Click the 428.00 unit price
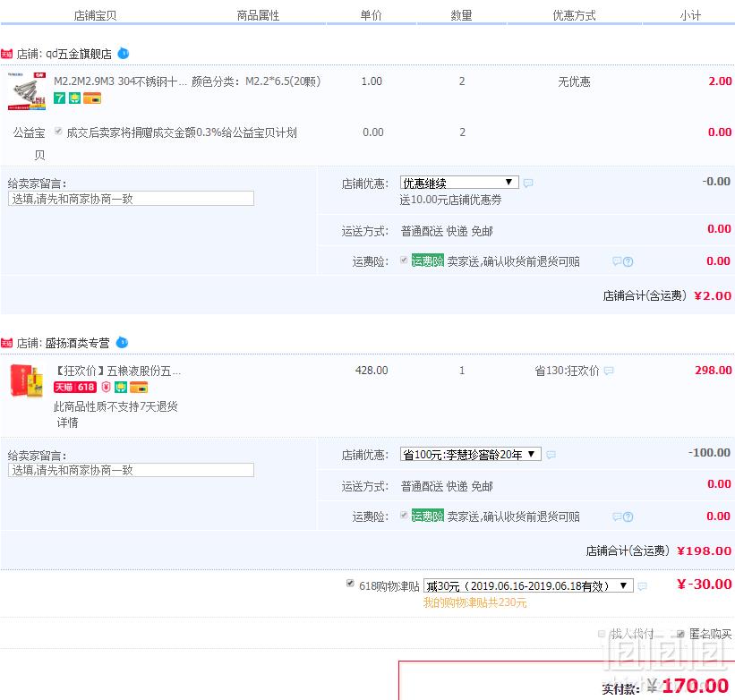 tap(372, 371)
